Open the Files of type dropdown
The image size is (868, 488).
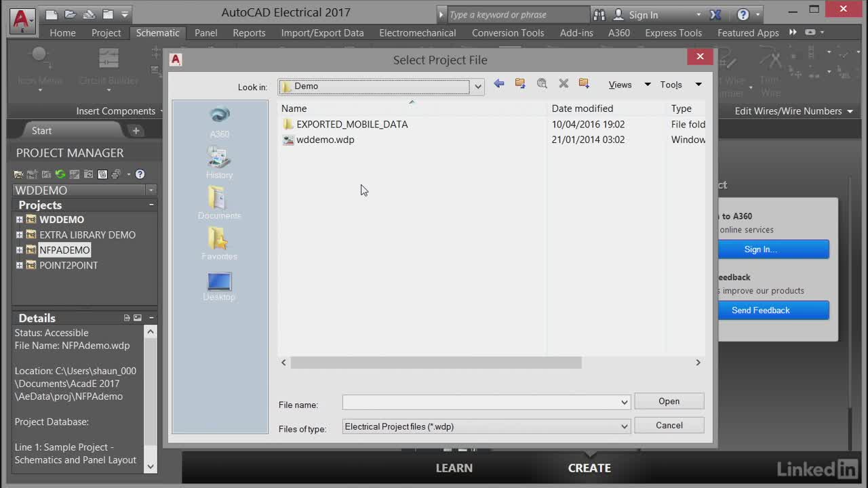click(624, 426)
